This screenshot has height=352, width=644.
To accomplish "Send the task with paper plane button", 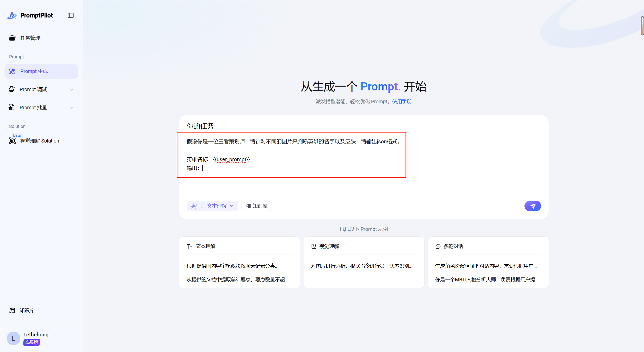I will coord(533,206).
